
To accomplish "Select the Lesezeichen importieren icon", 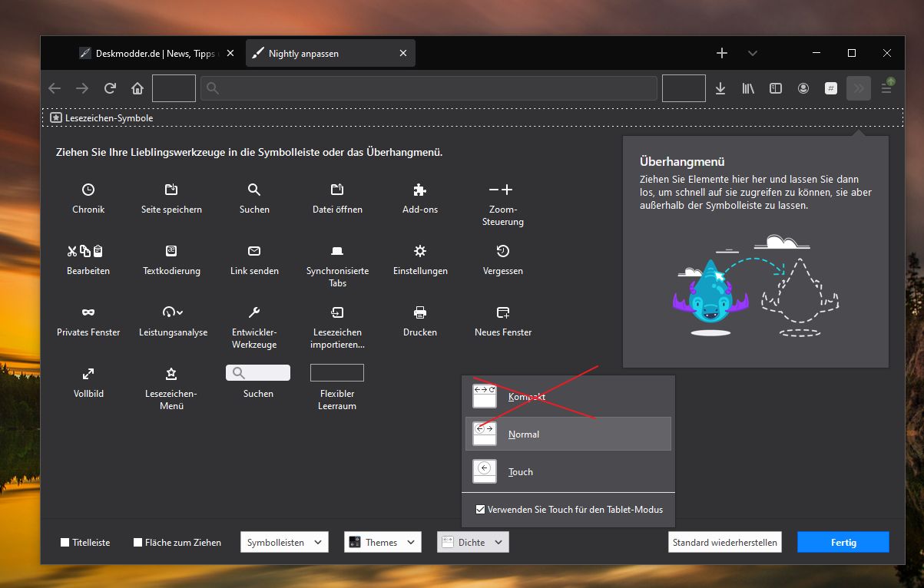I will [x=337, y=312].
